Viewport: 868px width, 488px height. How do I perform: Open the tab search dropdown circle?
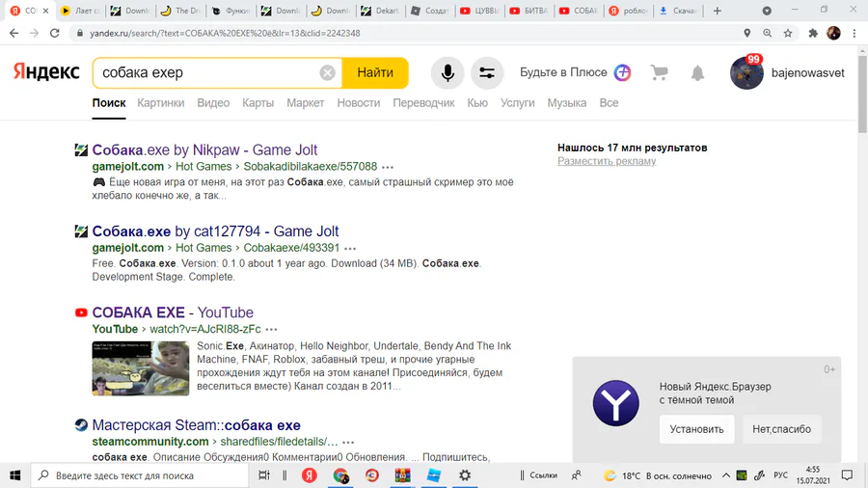(x=767, y=11)
